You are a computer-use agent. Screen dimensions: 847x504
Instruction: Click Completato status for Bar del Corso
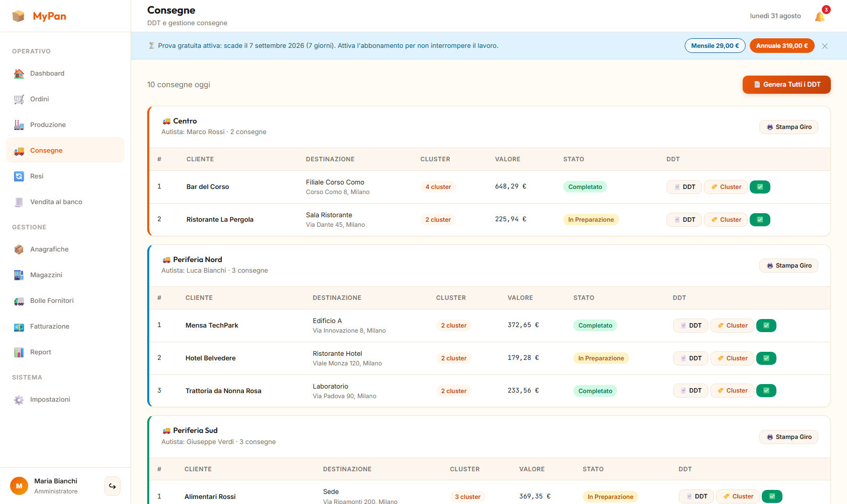(585, 187)
